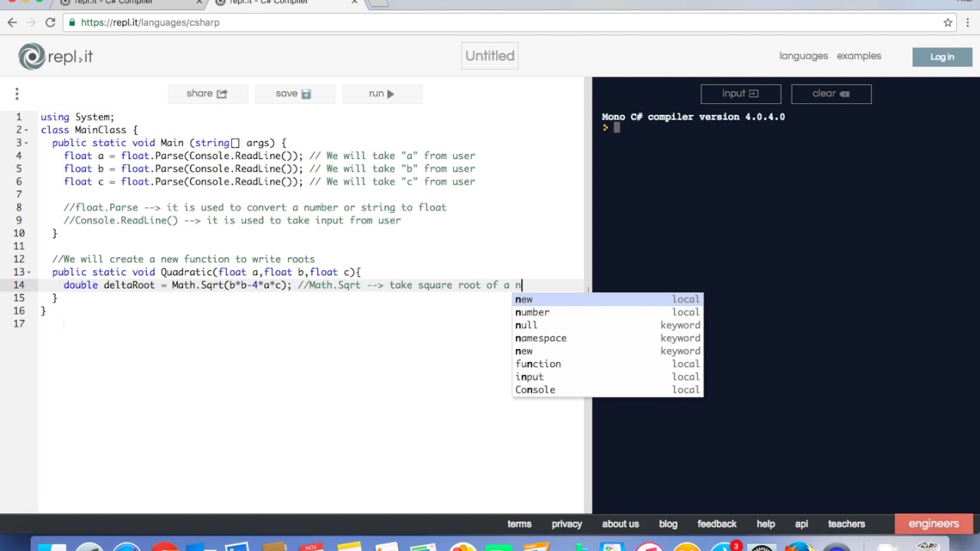The height and width of the screenshot is (551, 980).
Task: Select first 'new' local autocomplete suggestion
Action: coord(607,299)
